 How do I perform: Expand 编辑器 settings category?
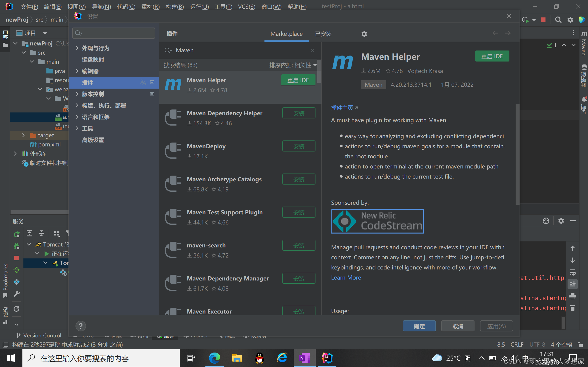tap(77, 71)
